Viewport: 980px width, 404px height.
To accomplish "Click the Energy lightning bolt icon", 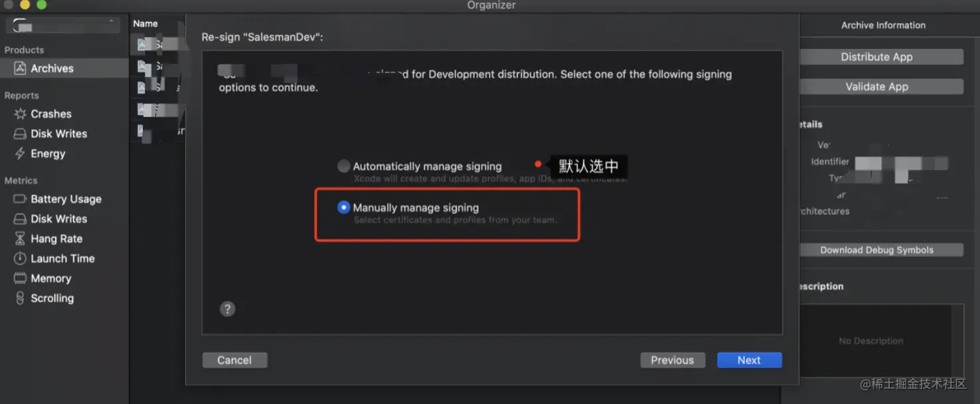I will click(20, 154).
